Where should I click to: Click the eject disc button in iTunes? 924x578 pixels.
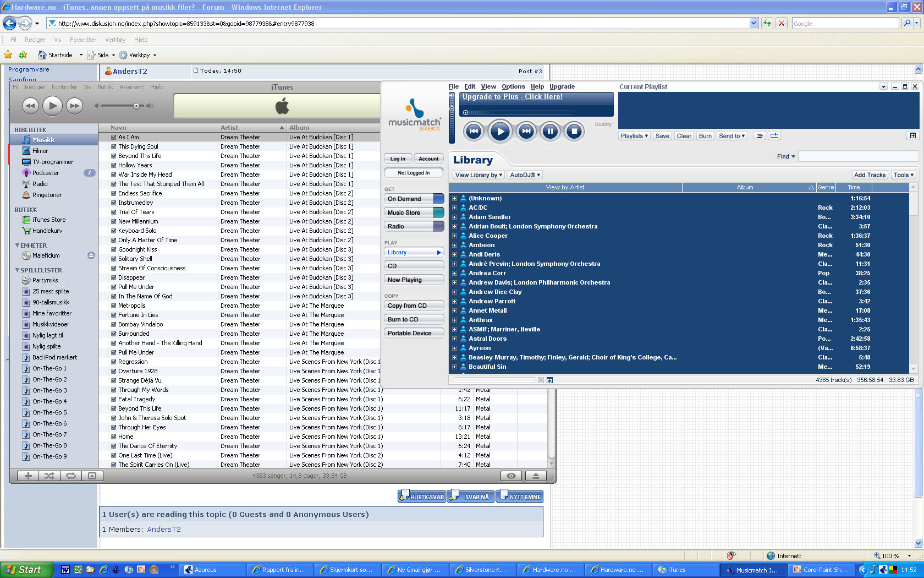coord(536,476)
